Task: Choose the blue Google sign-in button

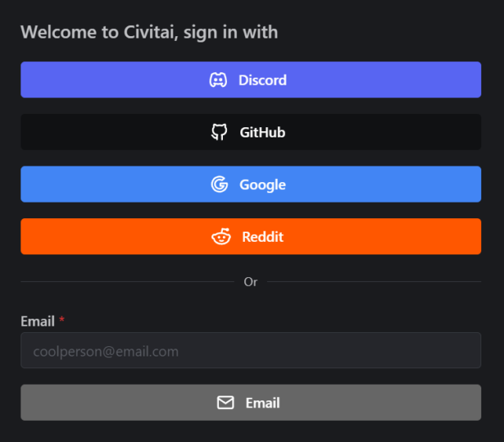Action: coord(250,184)
